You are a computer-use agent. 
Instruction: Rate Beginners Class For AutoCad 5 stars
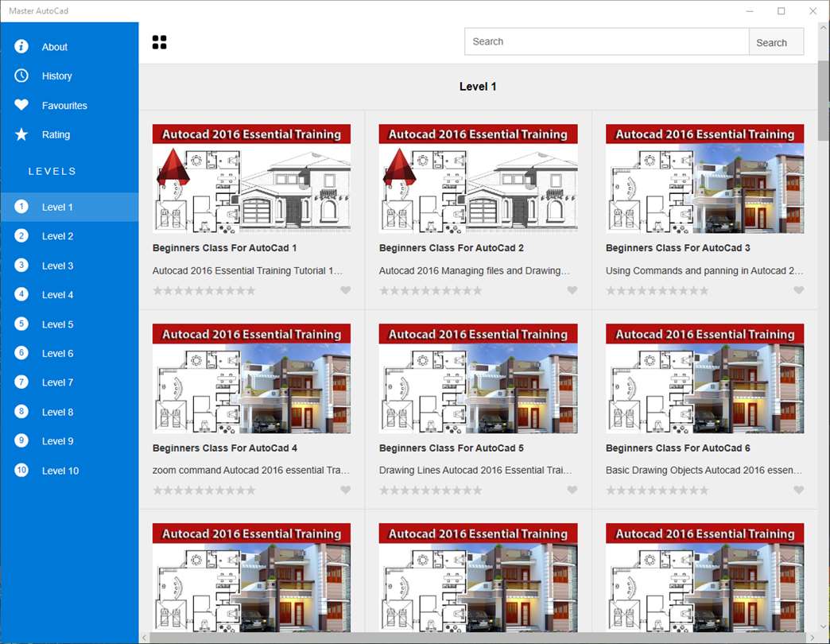(x=431, y=491)
